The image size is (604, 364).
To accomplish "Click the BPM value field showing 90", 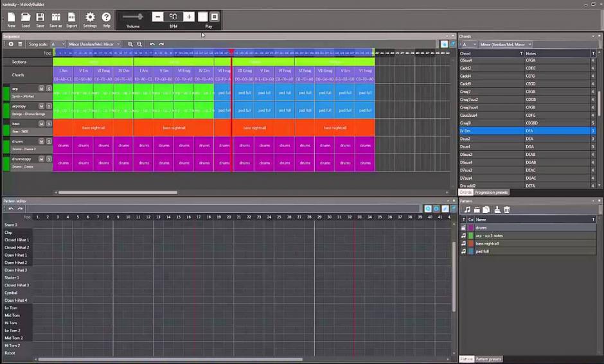I will [x=173, y=17].
